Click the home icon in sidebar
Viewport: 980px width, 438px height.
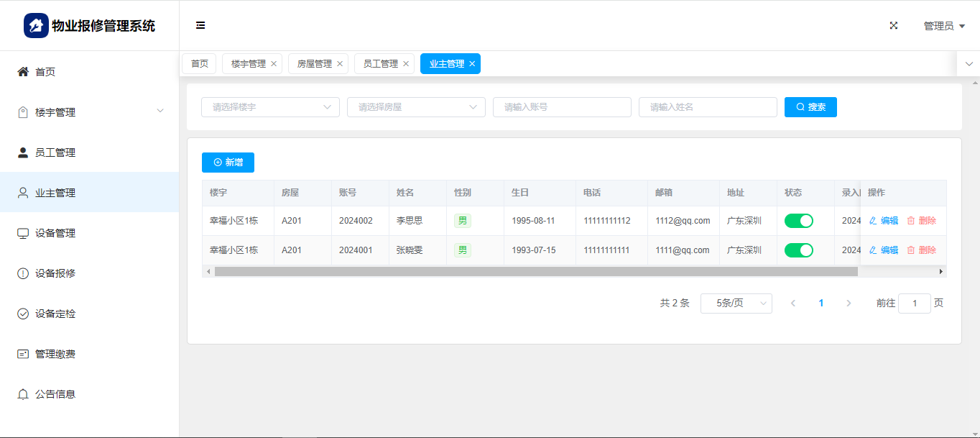(x=23, y=72)
